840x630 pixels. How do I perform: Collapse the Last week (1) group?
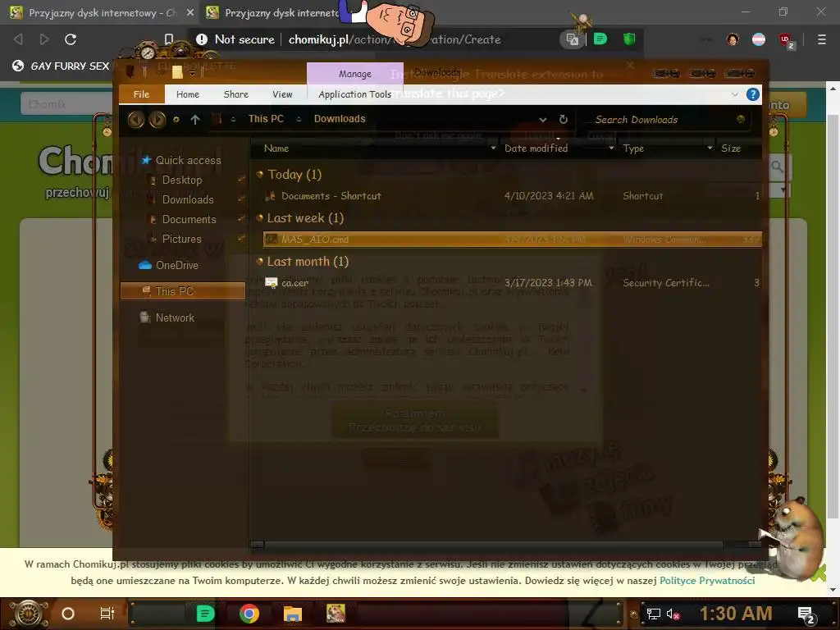[x=260, y=217]
